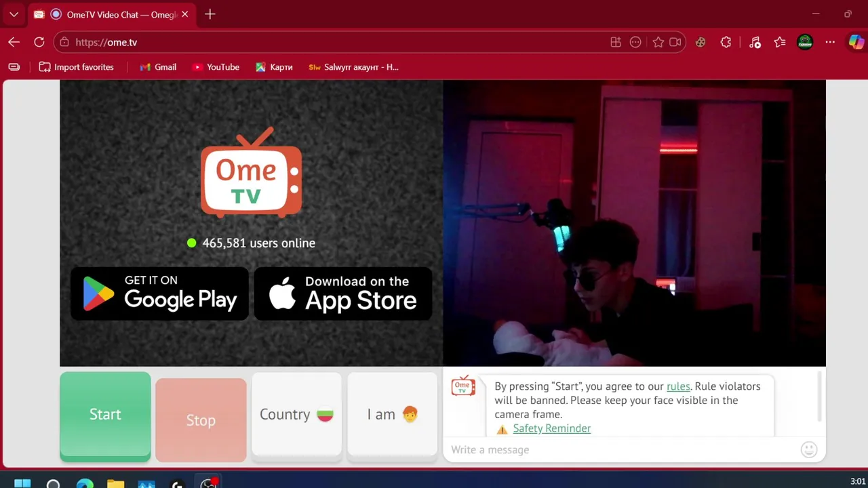Open the Windows Start menu
Viewport: 868px width, 488px height.
(x=22, y=483)
